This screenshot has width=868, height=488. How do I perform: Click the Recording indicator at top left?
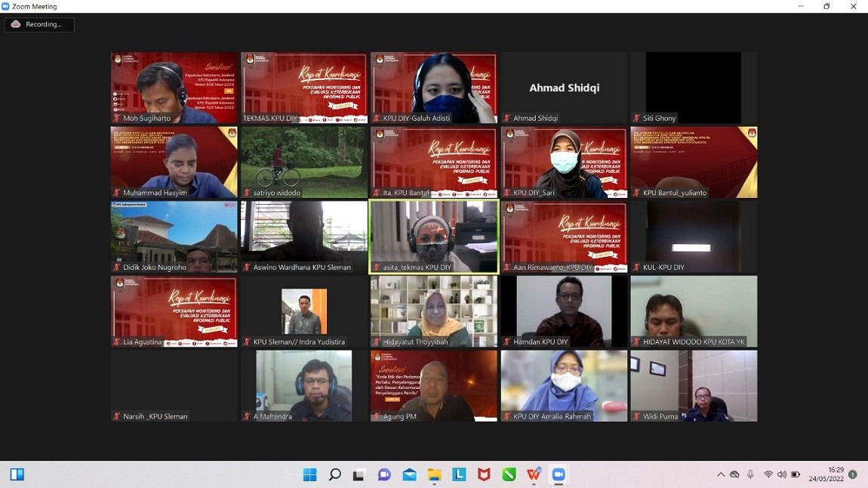(x=39, y=24)
